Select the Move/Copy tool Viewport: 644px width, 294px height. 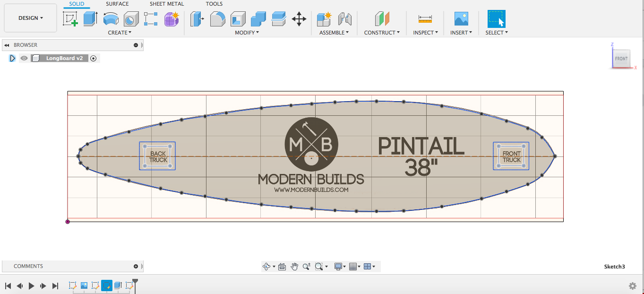click(x=299, y=19)
